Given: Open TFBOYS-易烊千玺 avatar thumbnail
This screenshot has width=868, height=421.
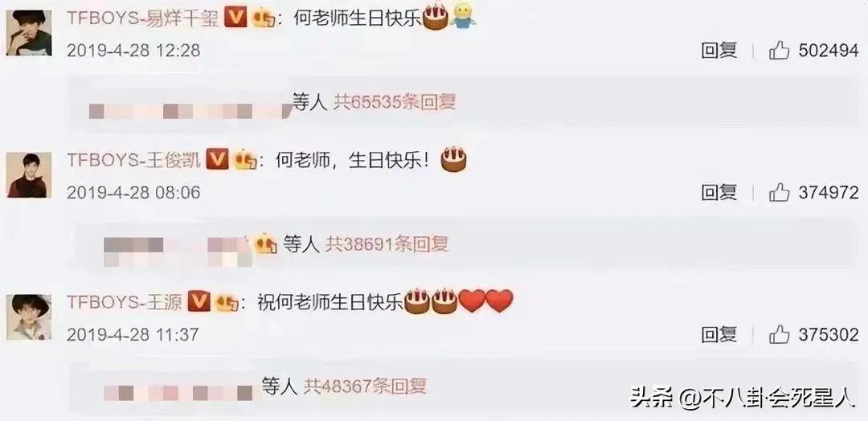Looking at the screenshot, I should coord(29,33).
